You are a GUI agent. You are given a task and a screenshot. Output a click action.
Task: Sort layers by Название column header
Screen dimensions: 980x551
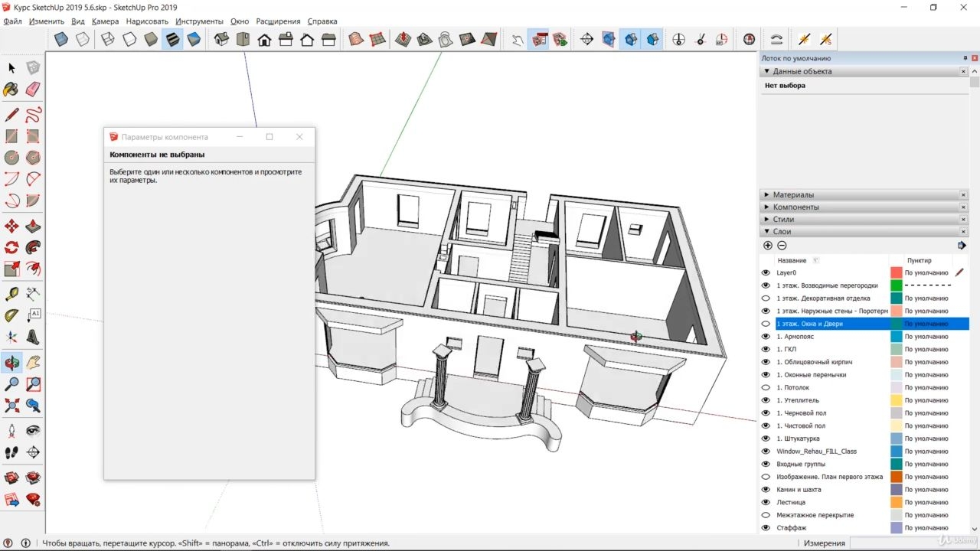tap(792, 260)
